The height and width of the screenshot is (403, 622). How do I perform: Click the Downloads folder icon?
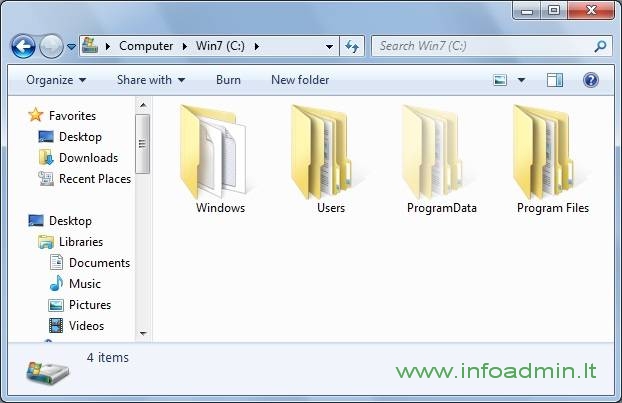click(46, 157)
